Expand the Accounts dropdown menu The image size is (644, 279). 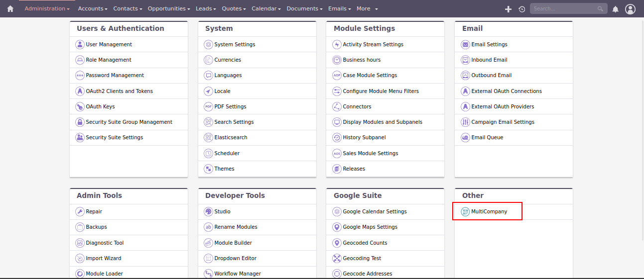[93, 8]
